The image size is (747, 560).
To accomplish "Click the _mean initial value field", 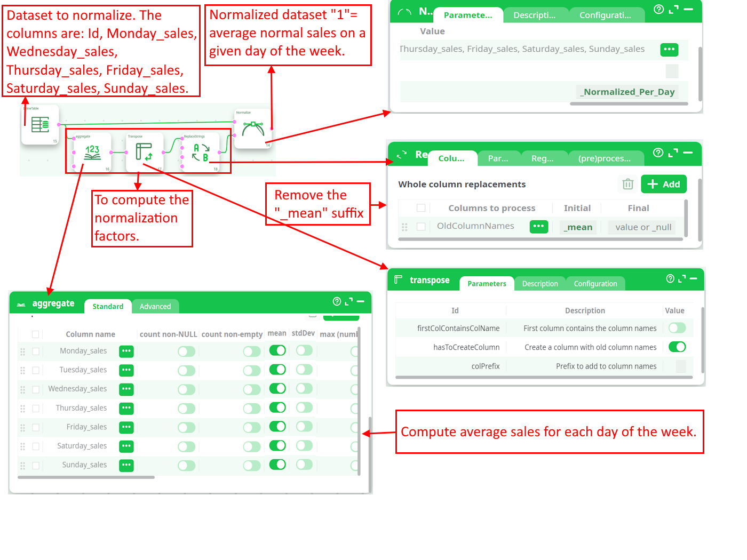I will (x=579, y=227).
